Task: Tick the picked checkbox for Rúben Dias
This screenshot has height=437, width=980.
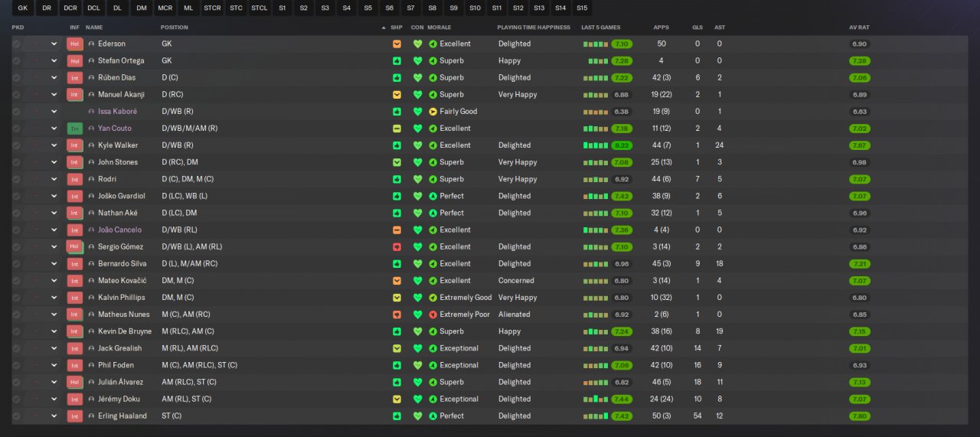Action: [x=16, y=77]
